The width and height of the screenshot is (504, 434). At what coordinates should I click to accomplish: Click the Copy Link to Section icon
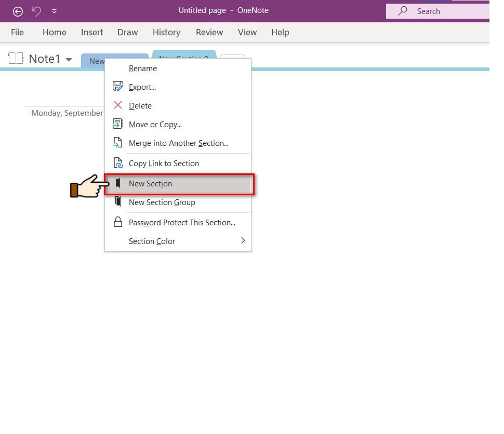118,162
